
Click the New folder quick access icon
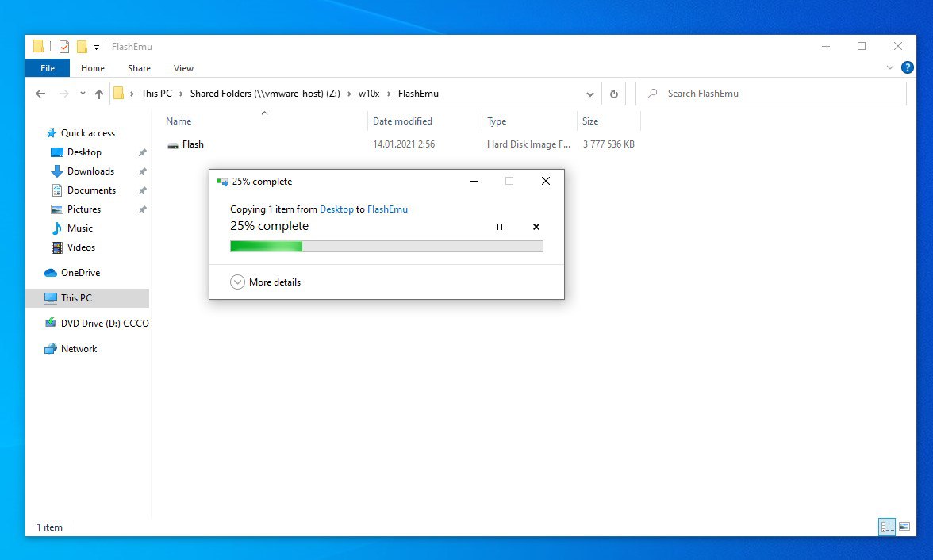point(82,47)
